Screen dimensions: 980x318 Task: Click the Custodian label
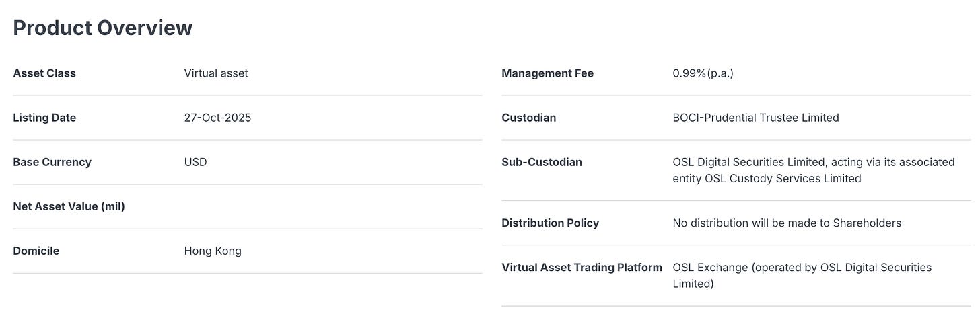point(529,118)
